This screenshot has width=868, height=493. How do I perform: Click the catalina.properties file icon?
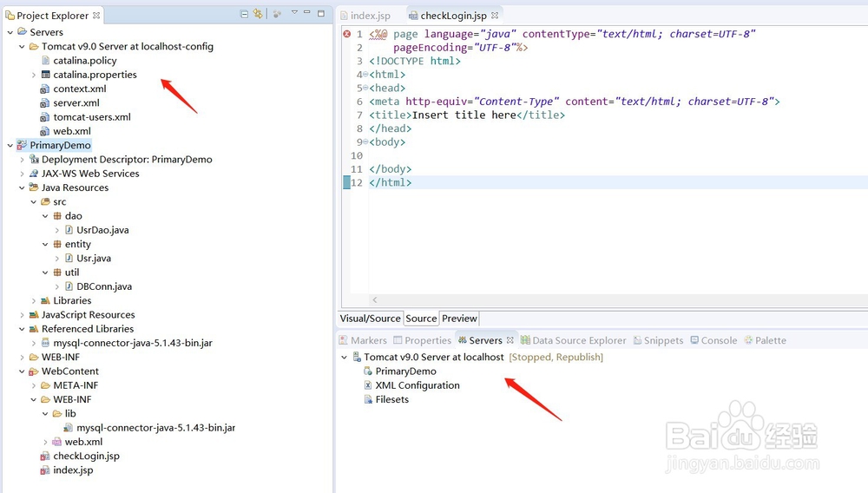45,75
